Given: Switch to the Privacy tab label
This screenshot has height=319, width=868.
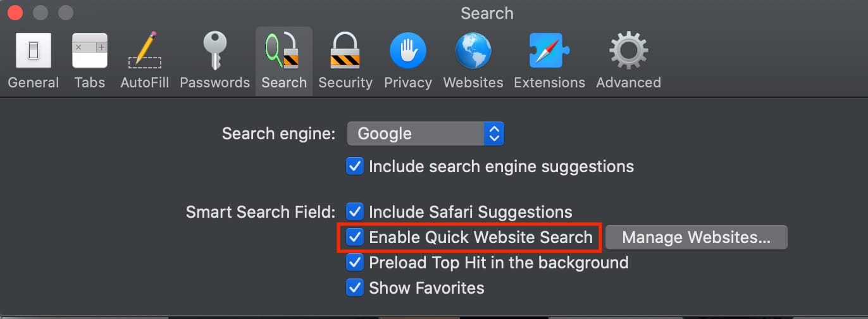Looking at the screenshot, I should click(x=407, y=83).
